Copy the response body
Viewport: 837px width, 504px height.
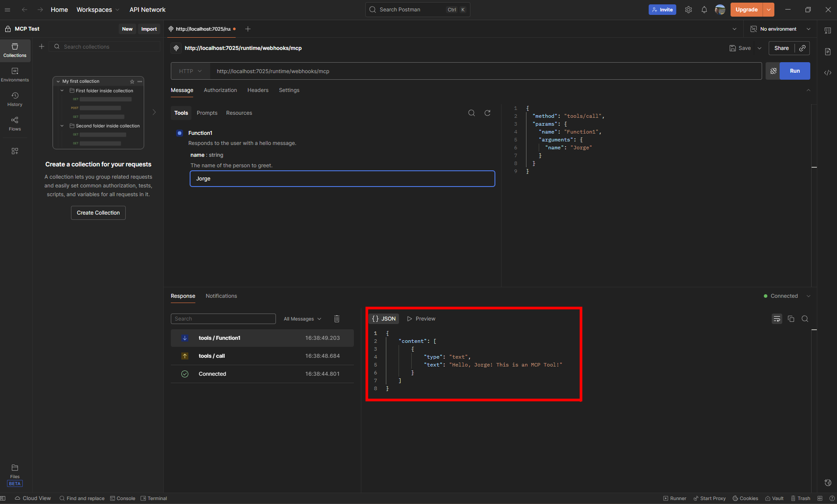791,319
